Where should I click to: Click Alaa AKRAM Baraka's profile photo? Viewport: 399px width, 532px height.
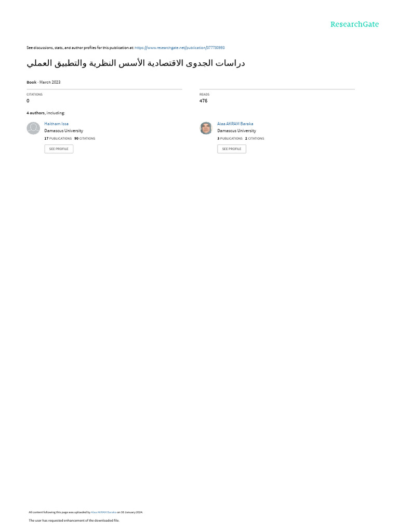click(x=206, y=128)
